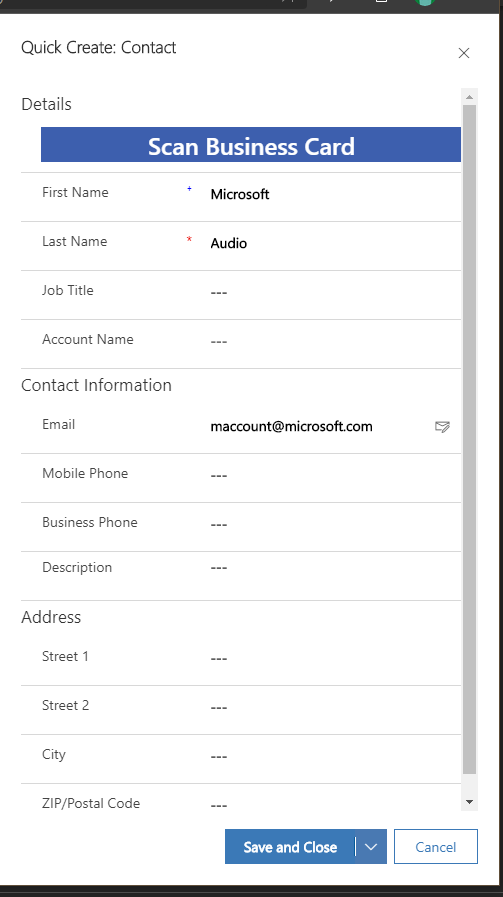Viewport: 503px width, 897px height.
Task: Click the send email icon beside Email
Action: [442, 426]
